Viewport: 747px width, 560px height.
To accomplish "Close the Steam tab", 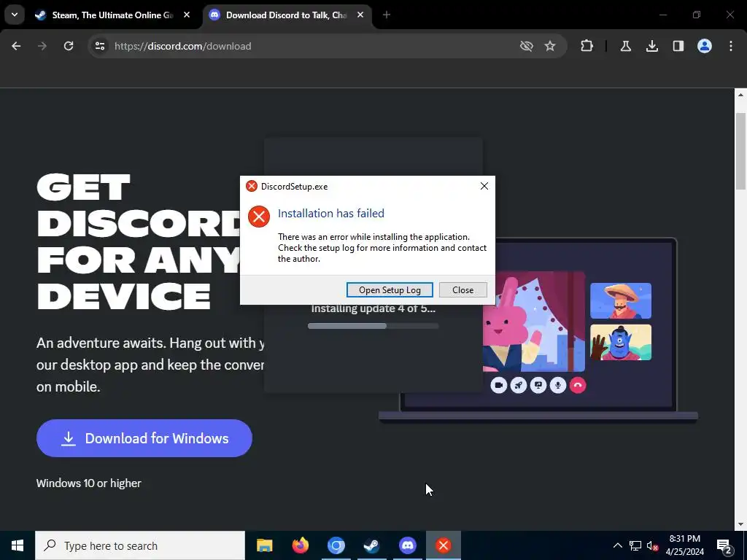I will click(x=187, y=15).
